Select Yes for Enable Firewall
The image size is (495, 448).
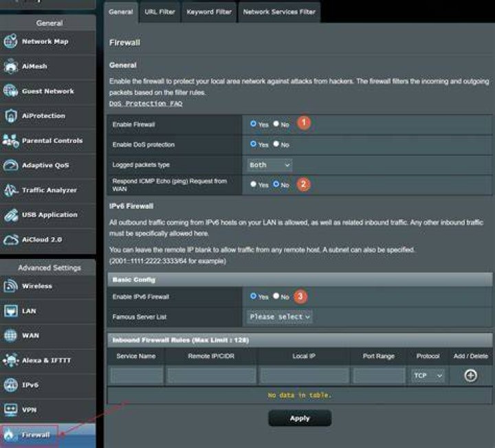(x=253, y=124)
